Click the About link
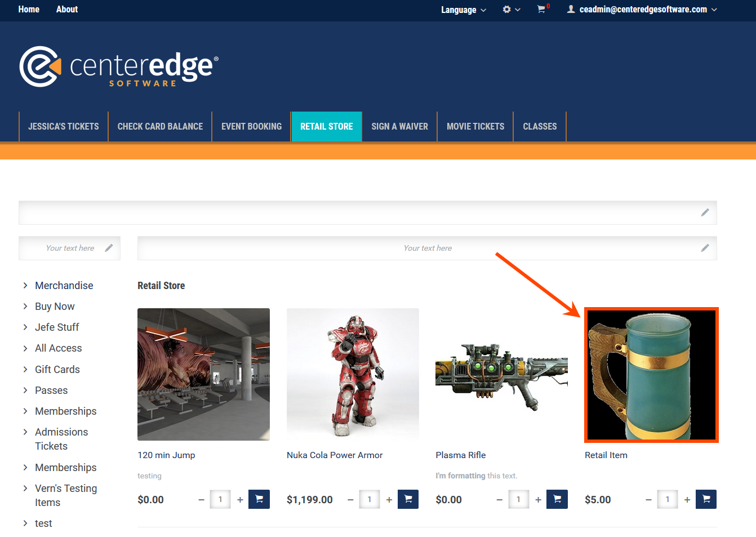The height and width of the screenshot is (537, 756). click(67, 9)
